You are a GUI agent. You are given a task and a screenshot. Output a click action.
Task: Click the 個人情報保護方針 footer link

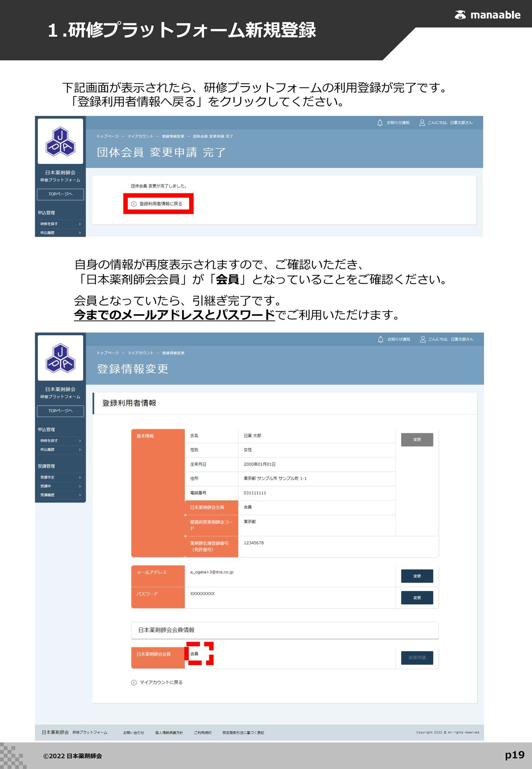pos(169,733)
